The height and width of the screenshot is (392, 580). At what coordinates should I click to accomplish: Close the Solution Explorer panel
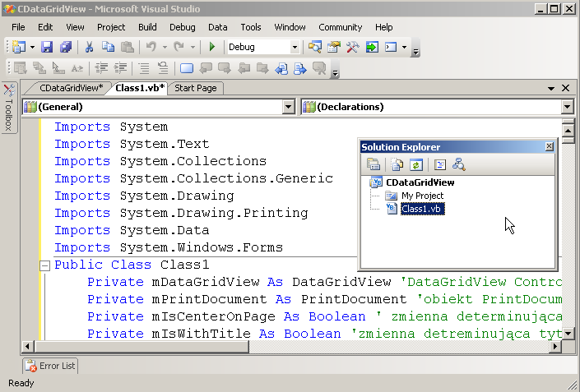550,146
